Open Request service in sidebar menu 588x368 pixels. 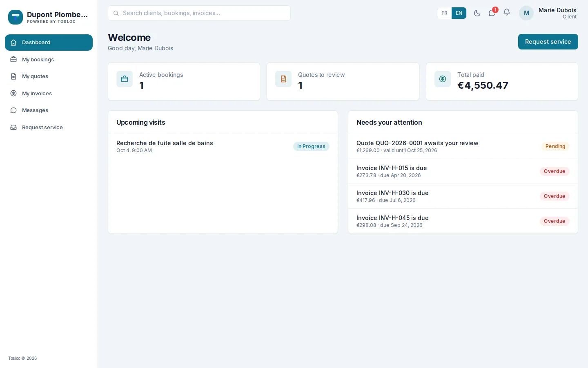pyautogui.click(x=49, y=127)
